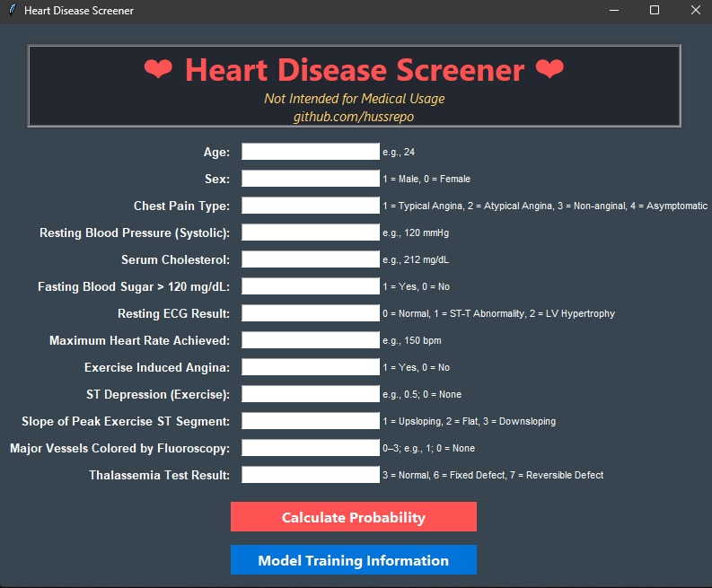Activate the Serum Cholesterol text box
Image resolution: width=712 pixels, height=588 pixels.
pyautogui.click(x=311, y=259)
